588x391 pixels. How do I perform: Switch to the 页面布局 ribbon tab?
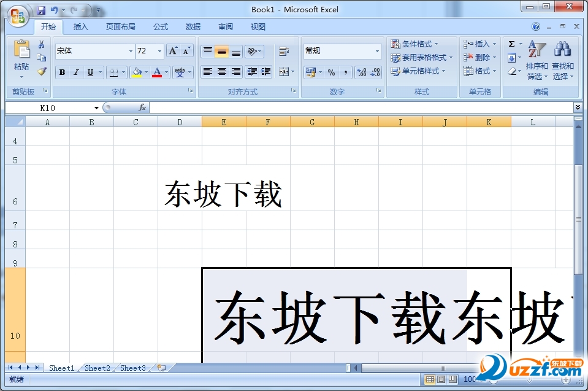tap(120, 26)
